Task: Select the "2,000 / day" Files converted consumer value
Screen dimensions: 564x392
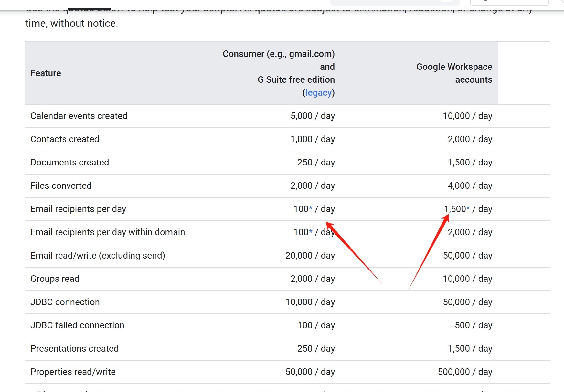Action: pyautogui.click(x=313, y=186)
